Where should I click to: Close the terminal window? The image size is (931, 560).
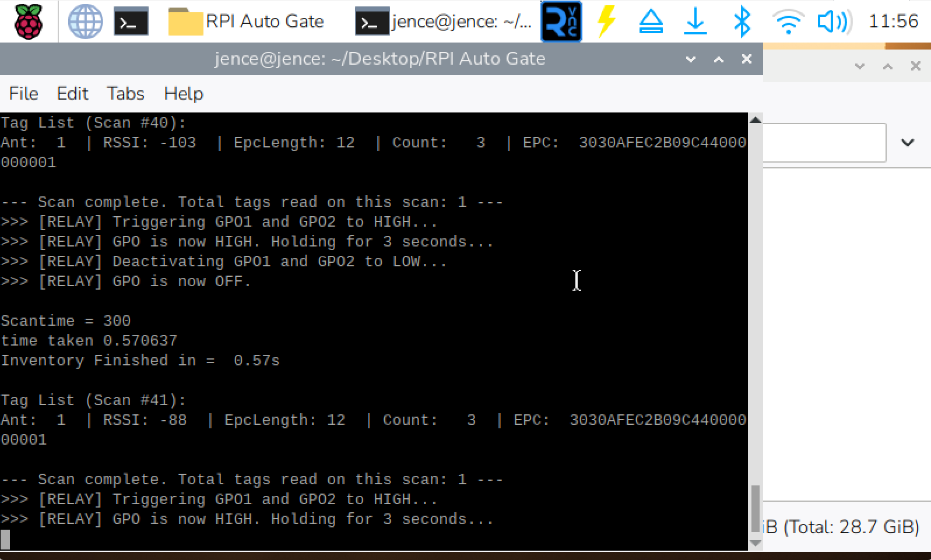tap(747, 59)
